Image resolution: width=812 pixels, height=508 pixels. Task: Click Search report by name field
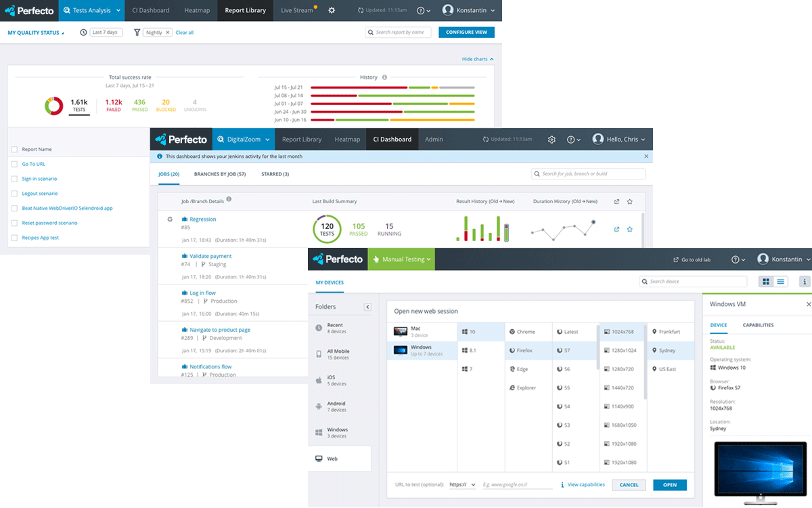pos(398,32)
